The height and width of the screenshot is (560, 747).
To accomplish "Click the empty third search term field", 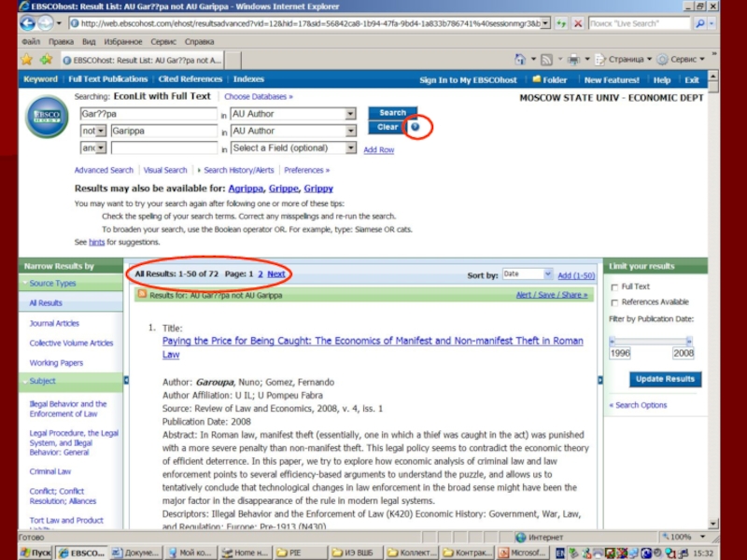I will (163, 147).
